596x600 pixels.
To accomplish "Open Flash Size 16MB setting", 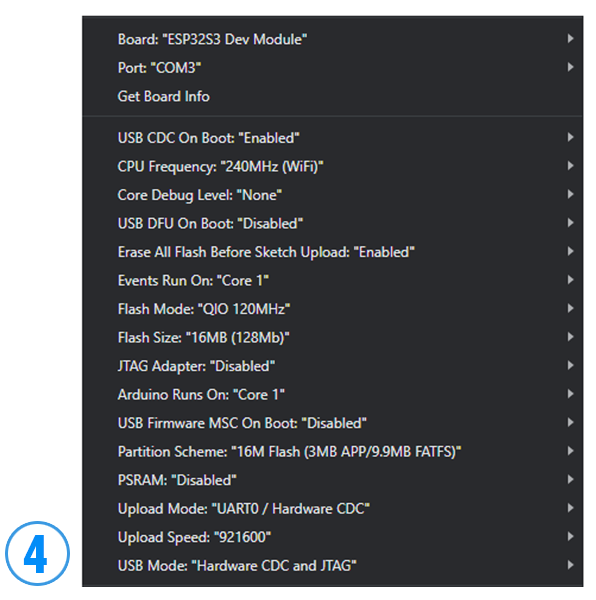I will (332, 337).
